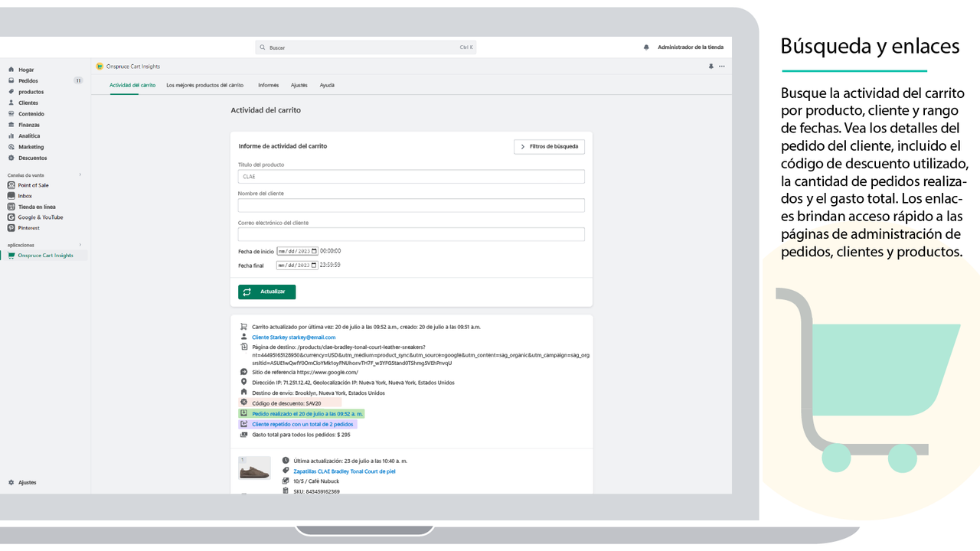
Task: Click the sneaker product thumbnail
Action: pyautogui.click(x=254, y=468)
